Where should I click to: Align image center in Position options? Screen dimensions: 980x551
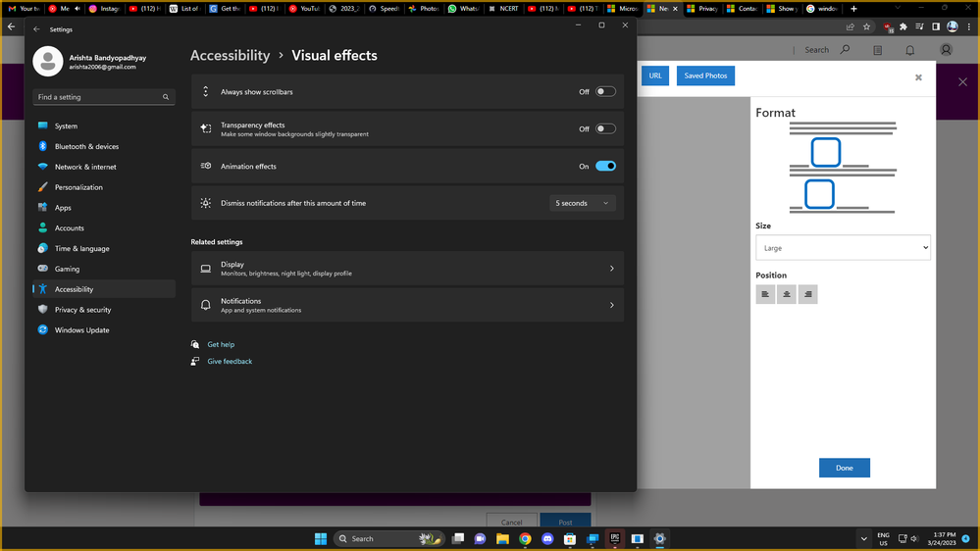[x=786, y=294]
